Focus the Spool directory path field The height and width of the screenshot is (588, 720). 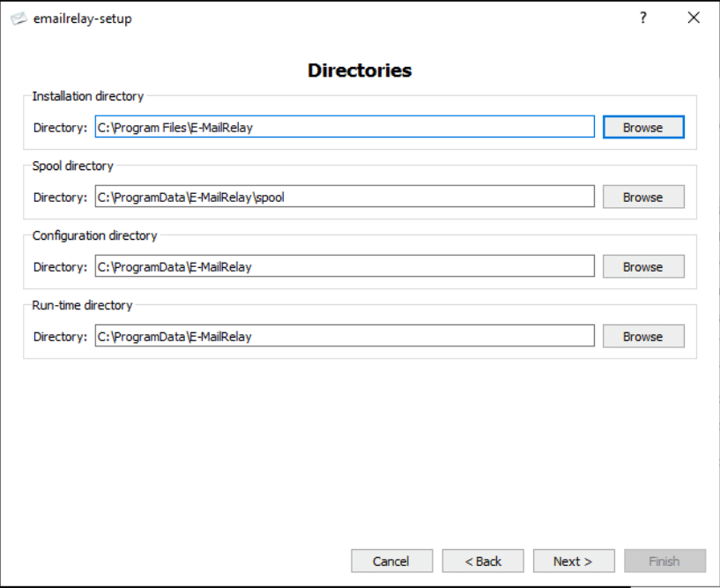tap(345, 197)
